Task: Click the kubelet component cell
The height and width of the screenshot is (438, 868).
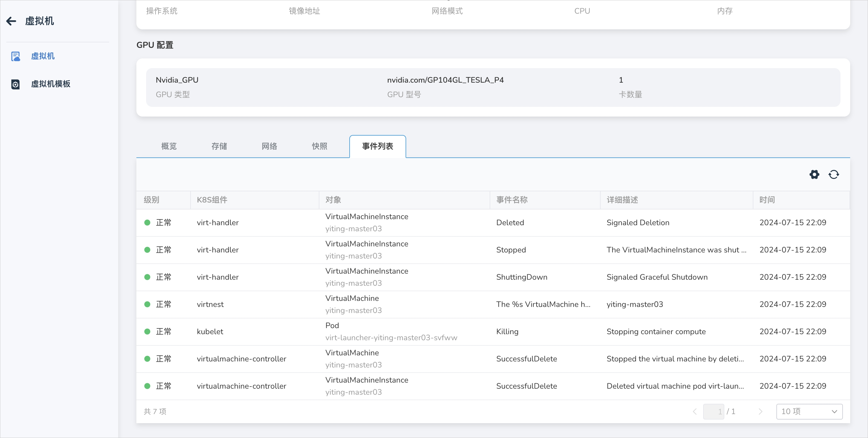Action: pyautogui.click(x=210, y=331)
